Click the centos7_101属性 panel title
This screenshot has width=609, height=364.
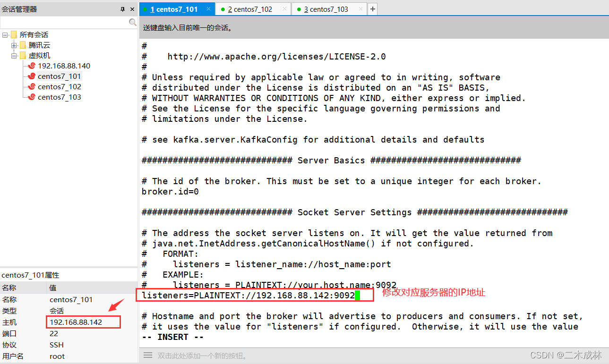pos(30,275)
